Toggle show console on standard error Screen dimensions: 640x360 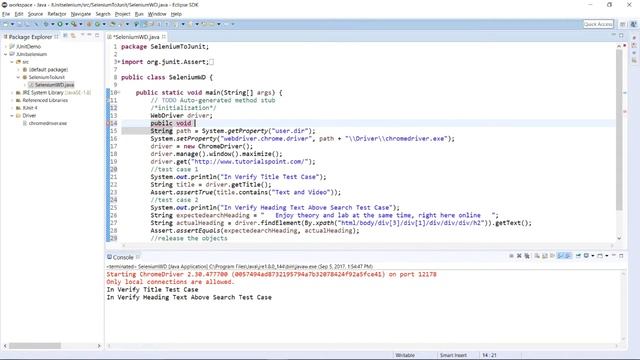[568, 256]
